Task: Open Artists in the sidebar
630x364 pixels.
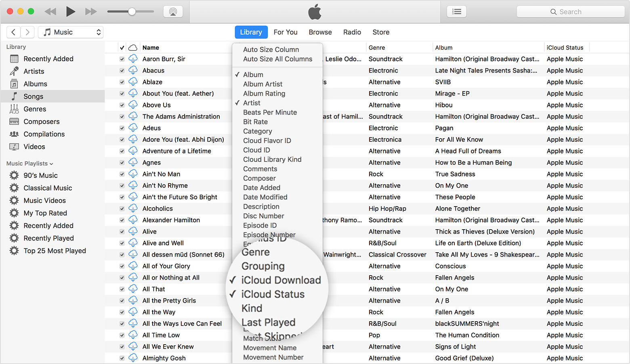Action: tap(52, 71)
